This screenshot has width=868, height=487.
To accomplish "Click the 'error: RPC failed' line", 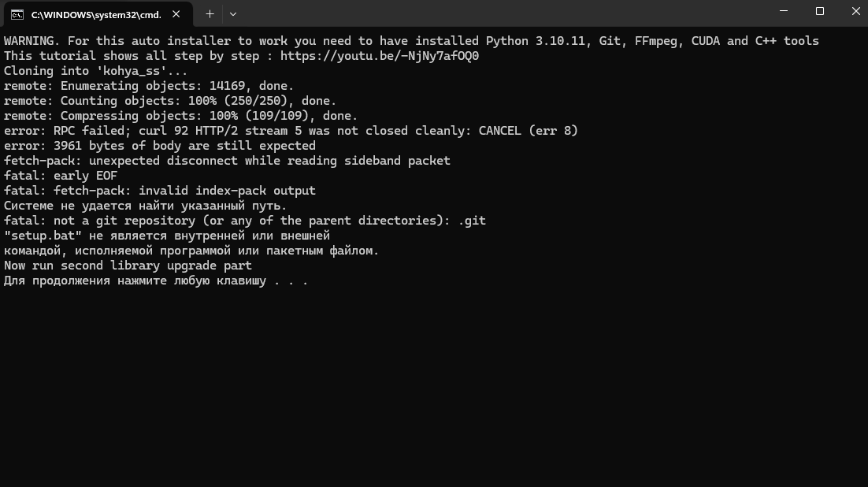I will [290, 131].
